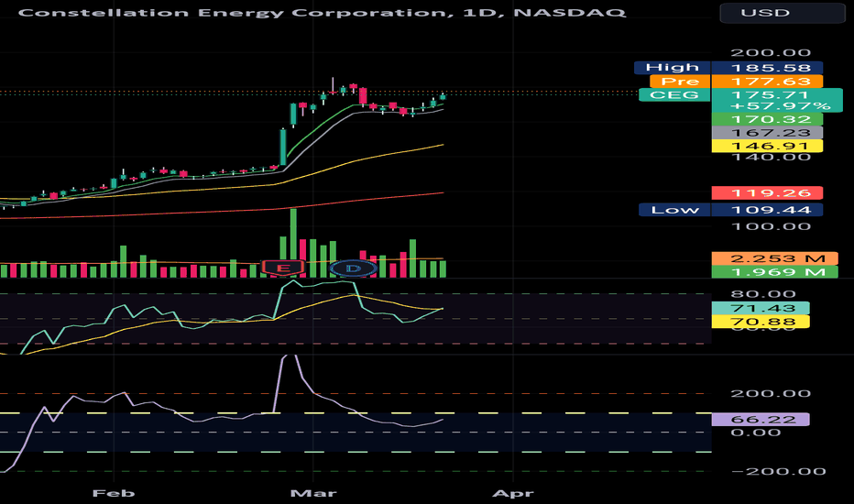This screenshot has height=504, width=854.
Task: Click the earnings 'E' marker icon
Action: 282,268
